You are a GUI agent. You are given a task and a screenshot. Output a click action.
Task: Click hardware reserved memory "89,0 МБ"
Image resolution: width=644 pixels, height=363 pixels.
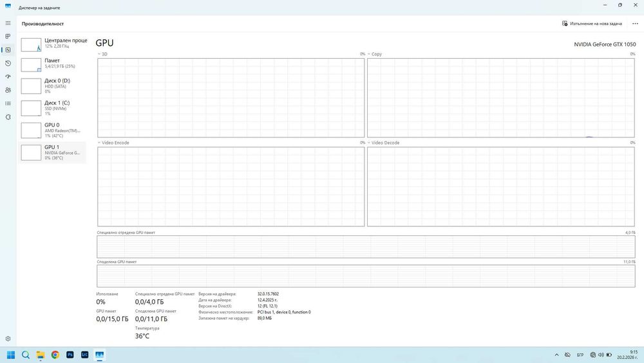[265, 318]
